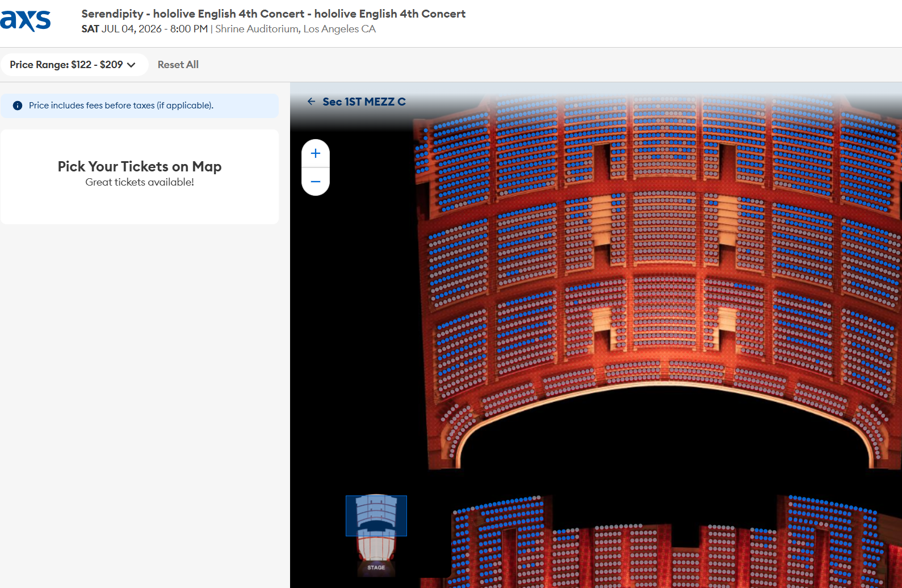Click the event title Serendipity hololive English 4th Concert
902x588 pixels.
coord(273,14)
